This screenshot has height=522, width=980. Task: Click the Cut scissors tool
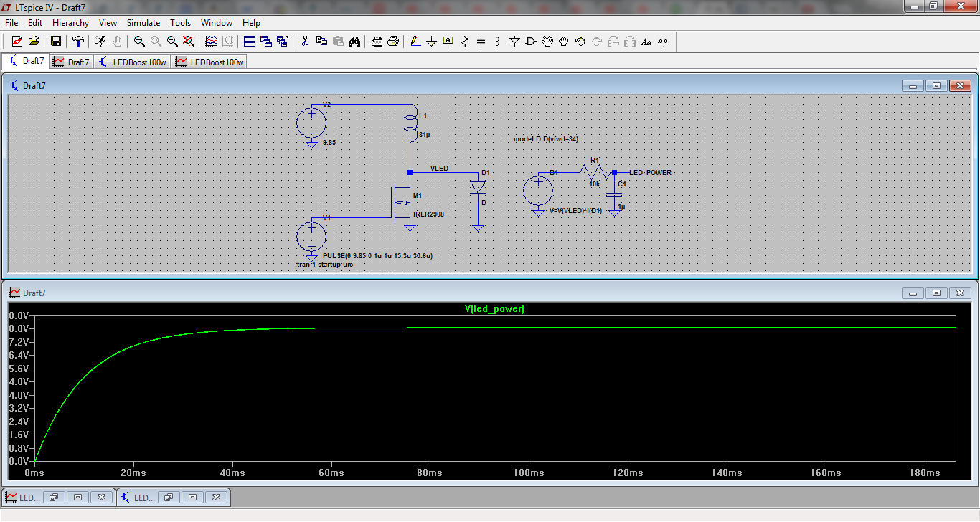(x=305, y=42)
